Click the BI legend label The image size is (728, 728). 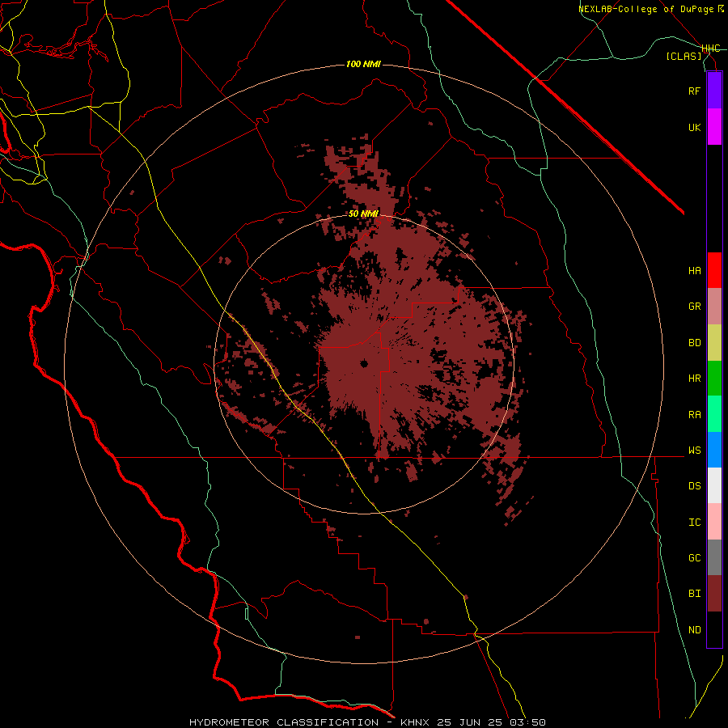(x=694, y=594)
